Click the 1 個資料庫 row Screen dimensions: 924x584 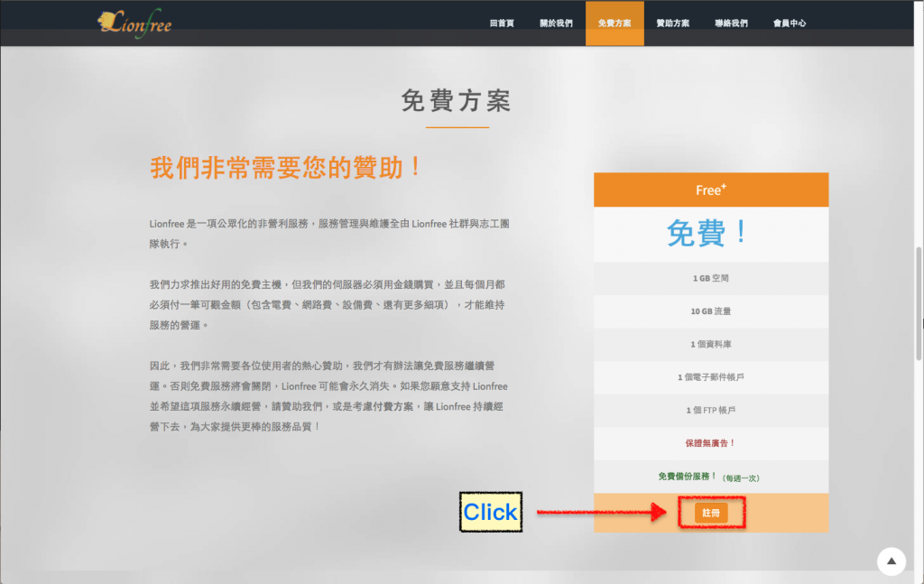pyautogui.click(x=711, y=344)
